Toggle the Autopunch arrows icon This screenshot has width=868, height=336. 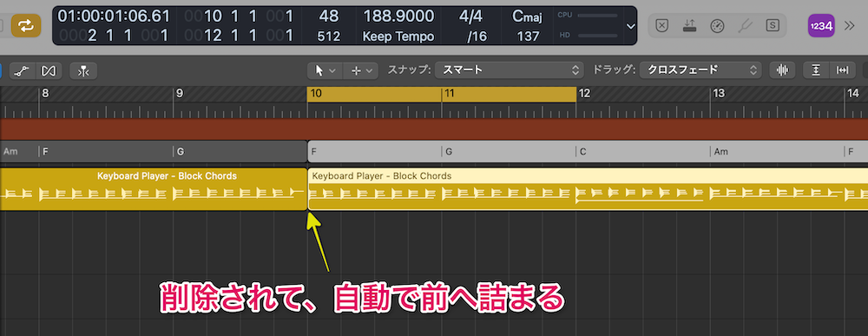click(x=689, y=25)
